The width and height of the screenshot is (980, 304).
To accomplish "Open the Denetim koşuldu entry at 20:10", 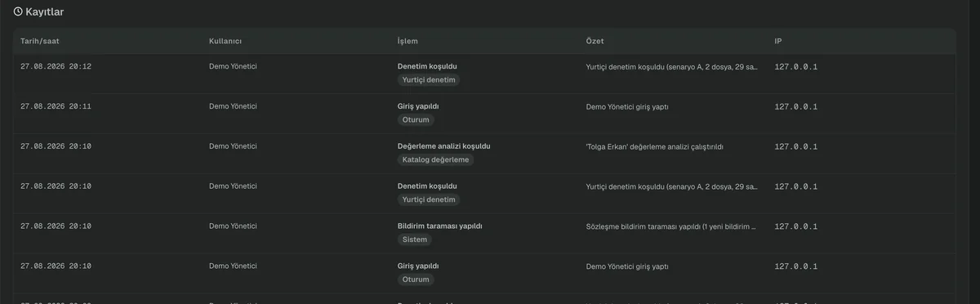I will point(428,186).
